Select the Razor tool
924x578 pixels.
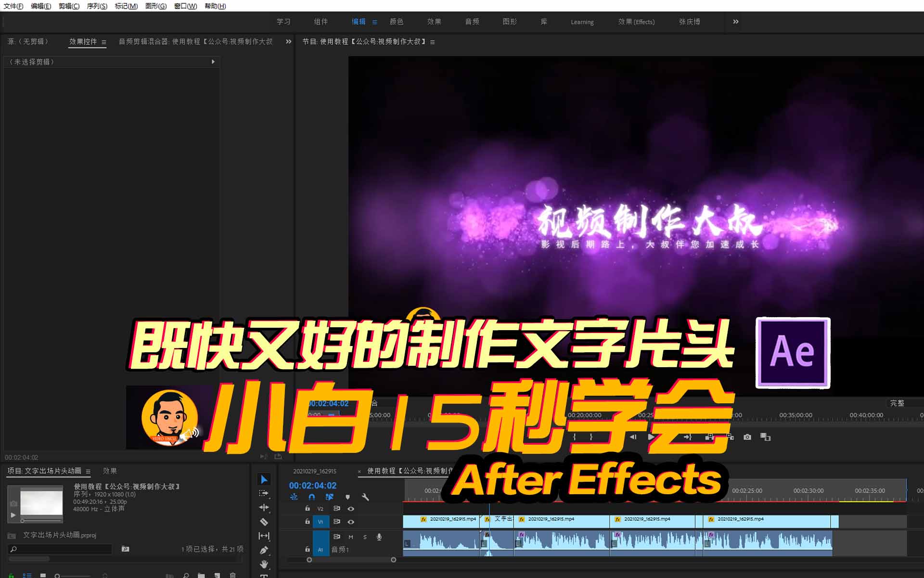pyautogui.click(x=264, y=522)
